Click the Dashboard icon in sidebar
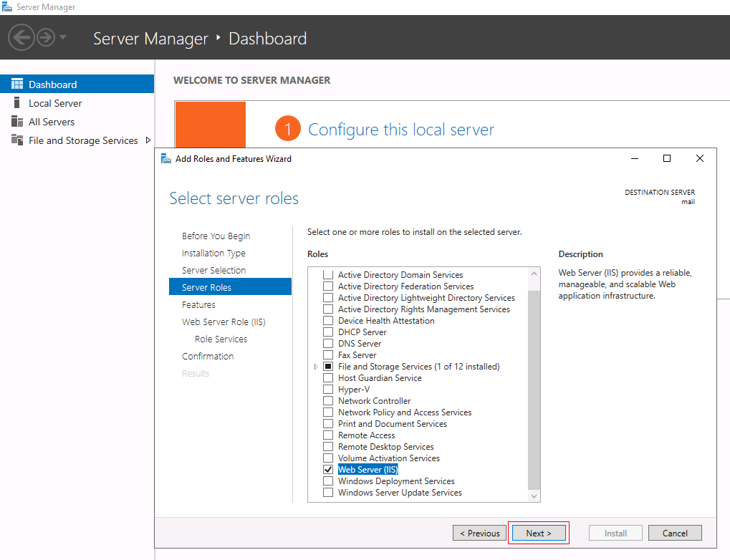This screenshot has height=560, width=730. (x=17, y=84)
